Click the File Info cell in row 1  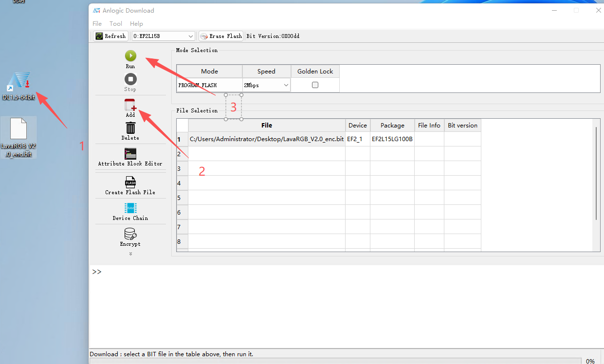(429, 139)
